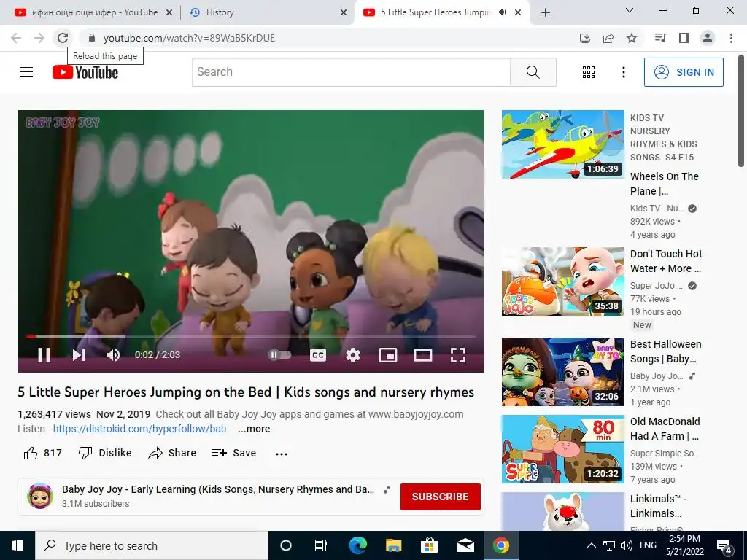
Task: Go to the YouTube home logo
Action: pyautogui.click(x=85, y=72)
